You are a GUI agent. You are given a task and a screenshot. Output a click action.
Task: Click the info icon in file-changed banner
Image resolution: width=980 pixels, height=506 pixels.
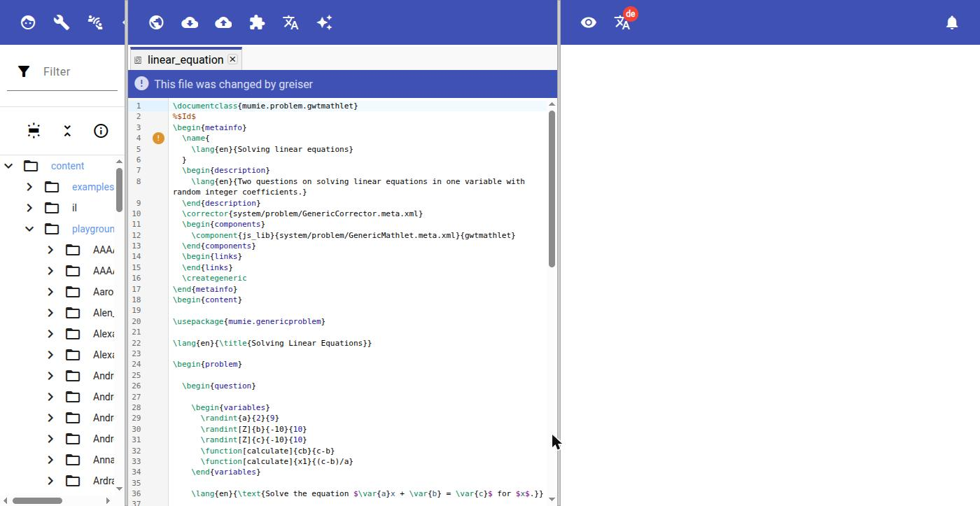pos(141,84)
